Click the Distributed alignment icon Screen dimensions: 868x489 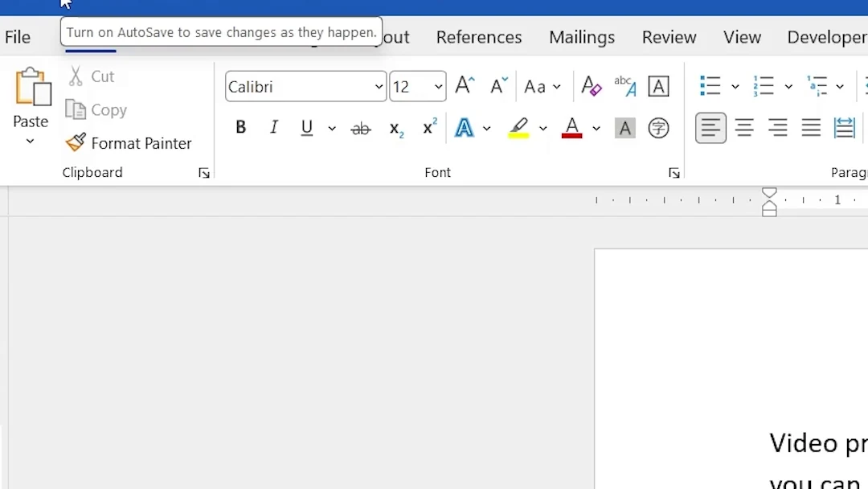tap(844, 128)
